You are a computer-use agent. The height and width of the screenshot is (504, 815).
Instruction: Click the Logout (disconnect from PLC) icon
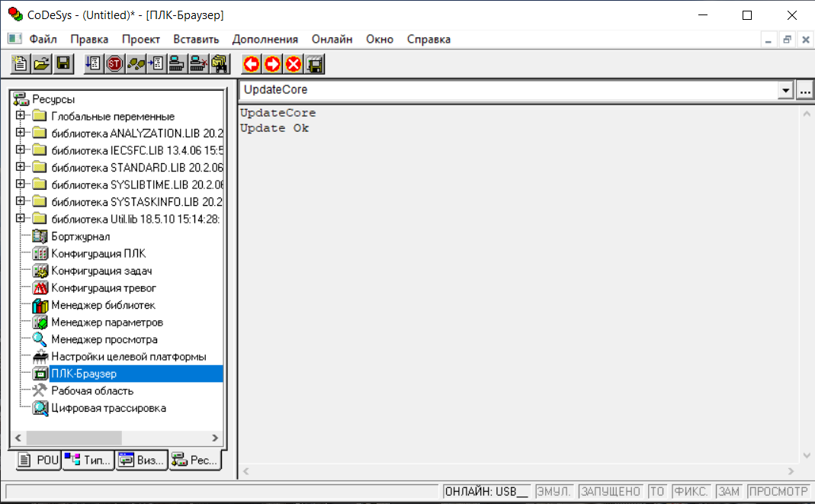(x=199, y=64)
